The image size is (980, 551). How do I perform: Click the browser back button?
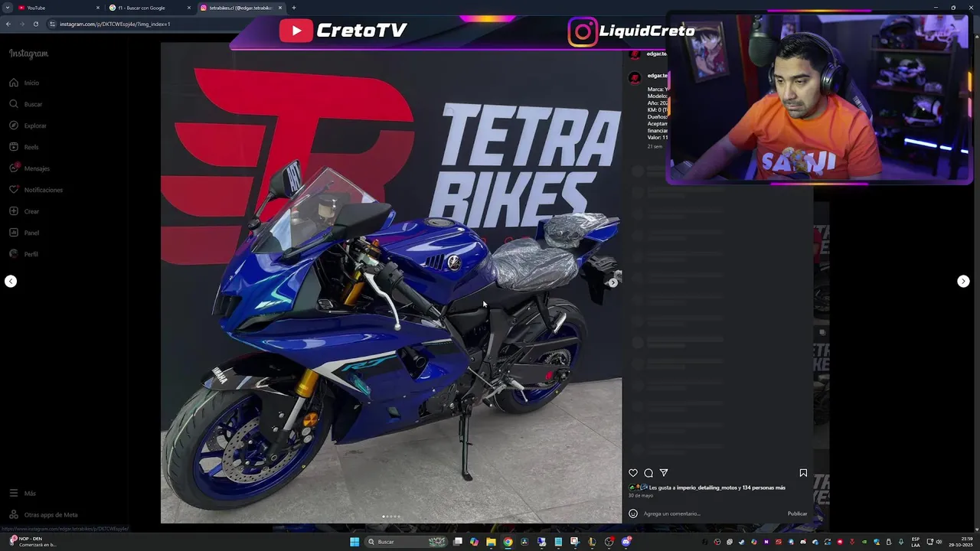coord(8,24)
